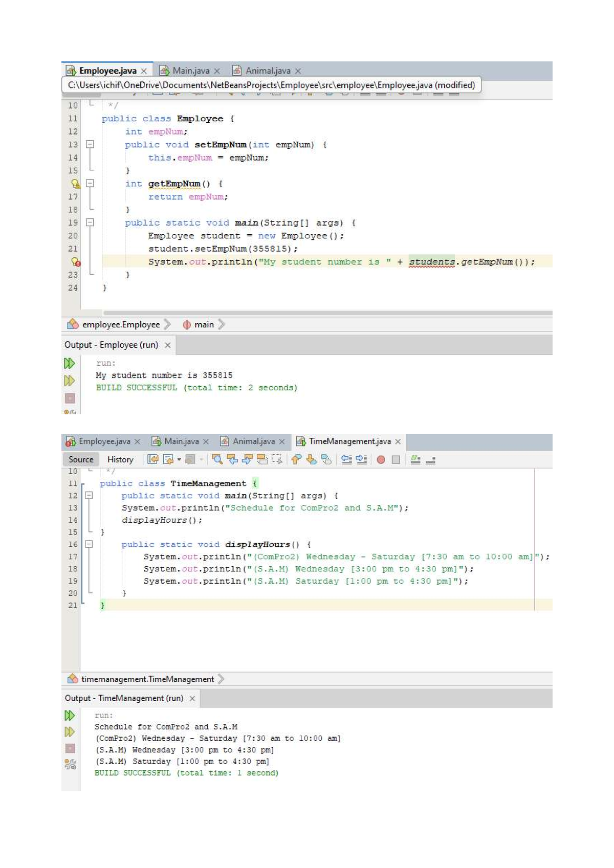614x868 pixels.
Task: Toggle the Comment toolbar icon
Action: point(415,459)
